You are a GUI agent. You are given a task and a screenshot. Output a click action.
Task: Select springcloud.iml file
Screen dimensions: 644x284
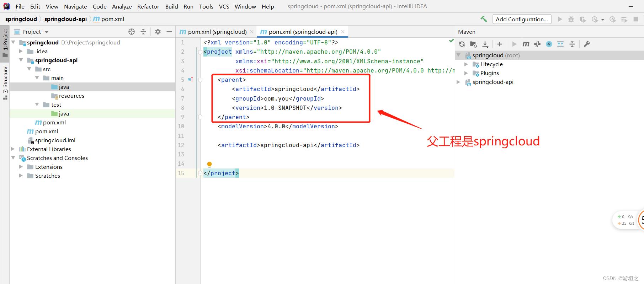(x=55, y=140)
